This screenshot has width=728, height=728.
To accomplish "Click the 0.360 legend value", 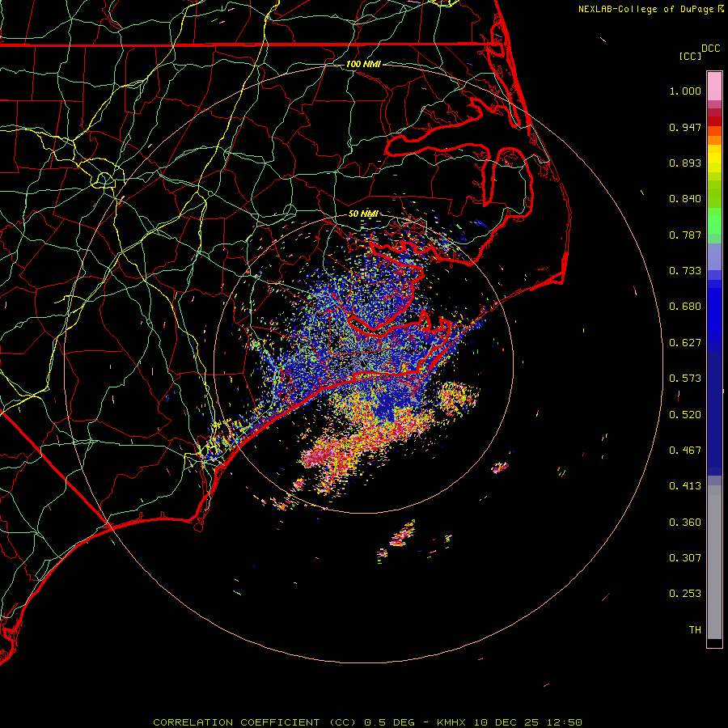I will pyautogui.click(x=685, y=523).
